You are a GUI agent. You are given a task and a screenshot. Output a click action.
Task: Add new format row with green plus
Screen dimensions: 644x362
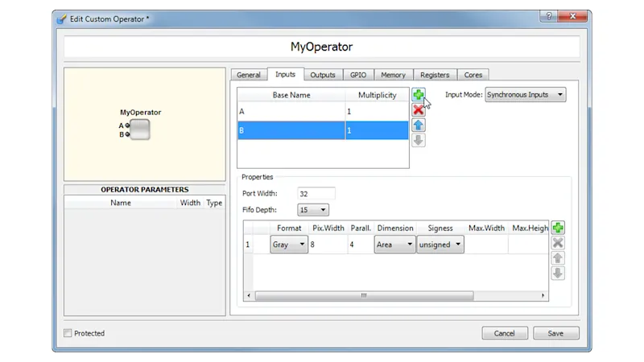tap(558, 228)
